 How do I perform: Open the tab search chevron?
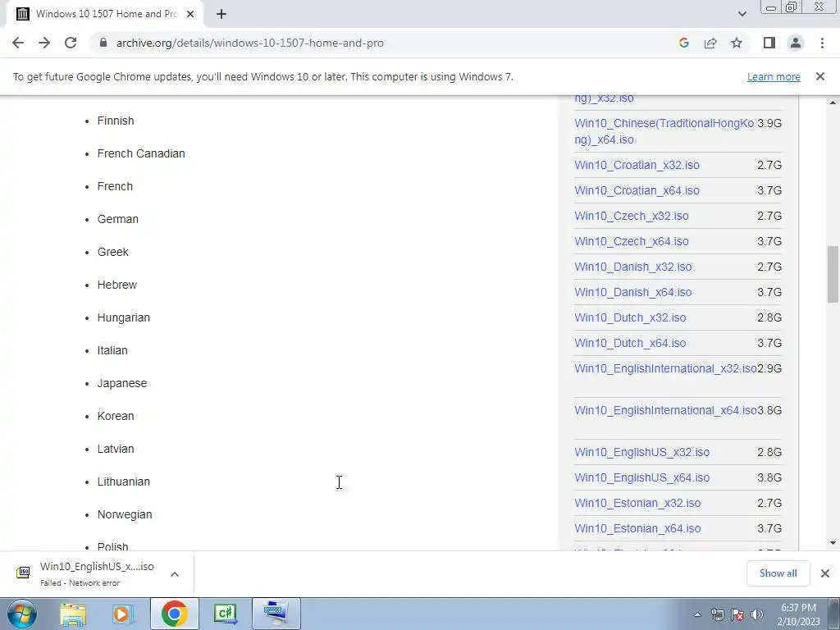tap(742, 14)
